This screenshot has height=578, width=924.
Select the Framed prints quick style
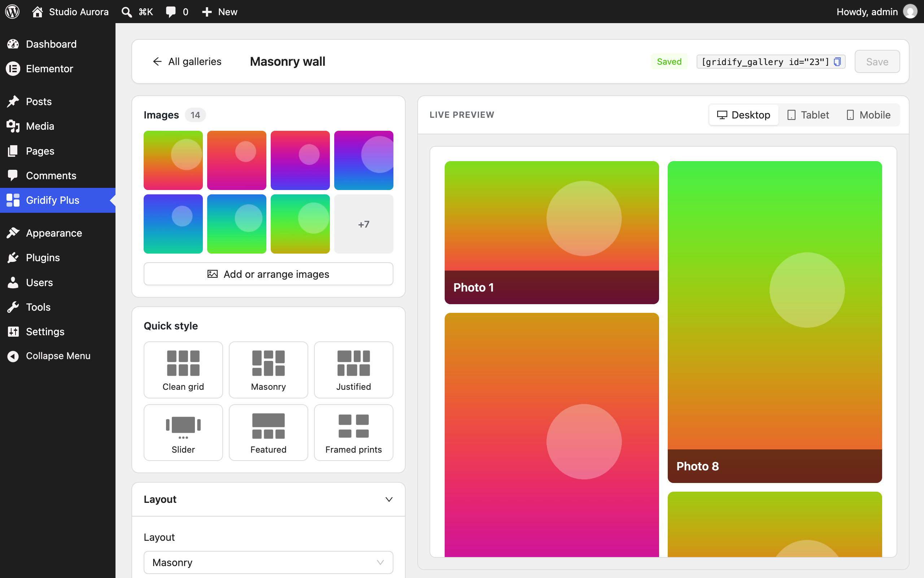tap(354, 432)
